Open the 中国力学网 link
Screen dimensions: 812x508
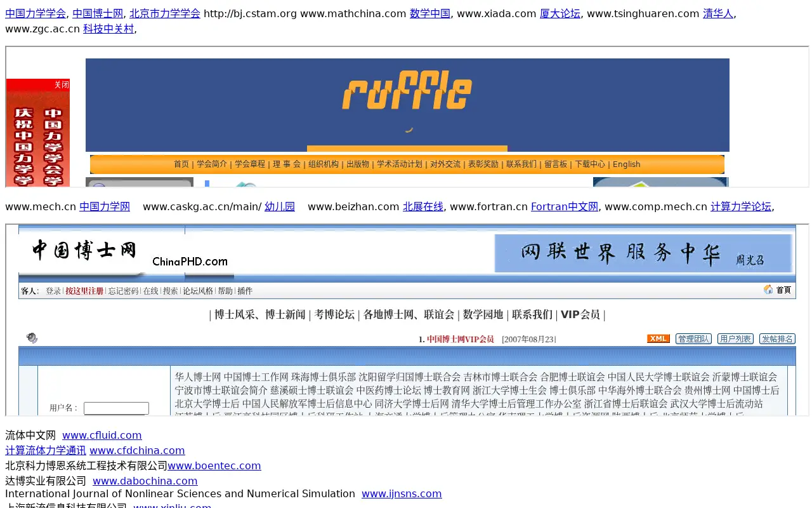point(105,206)
